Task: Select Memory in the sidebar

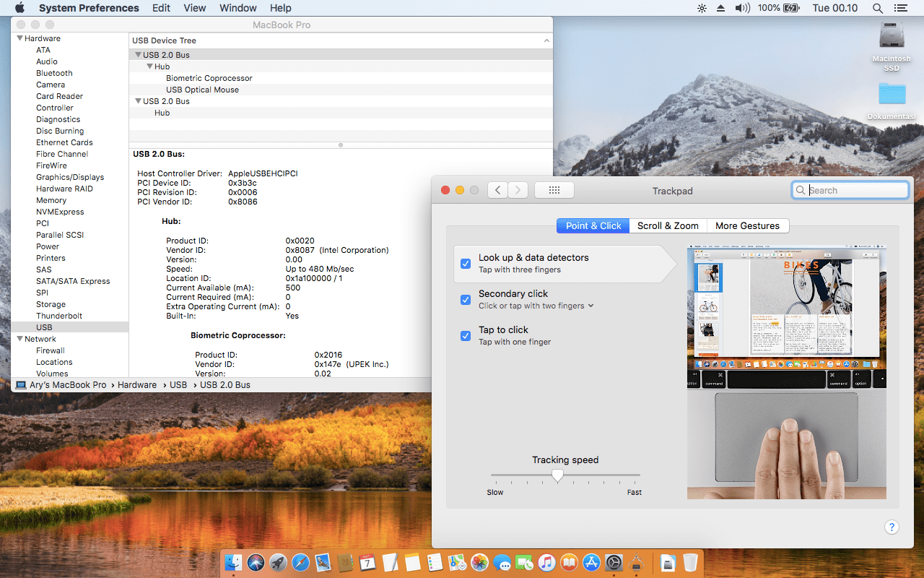Action: coord(51,200)
